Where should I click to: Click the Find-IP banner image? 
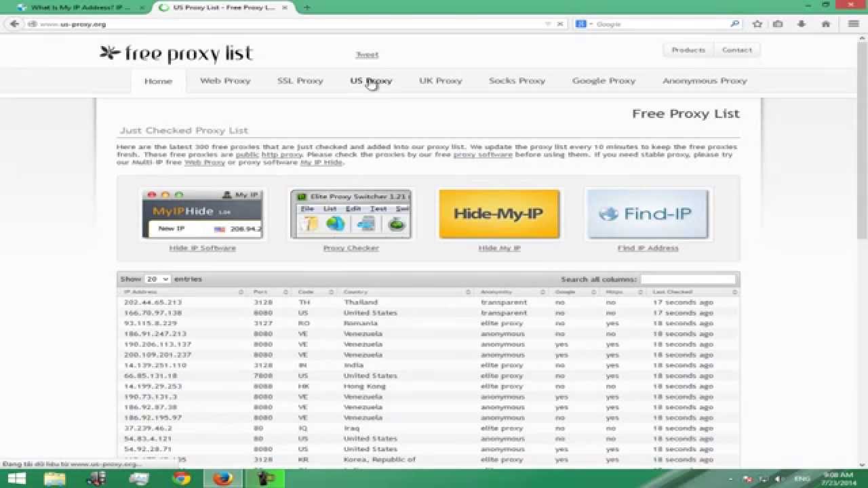pos(648,214)
